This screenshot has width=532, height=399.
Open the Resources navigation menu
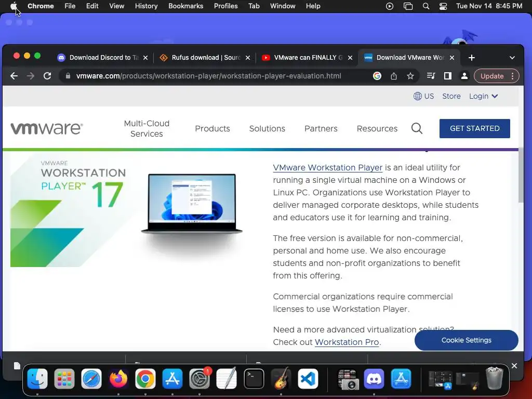click(377, 129)
